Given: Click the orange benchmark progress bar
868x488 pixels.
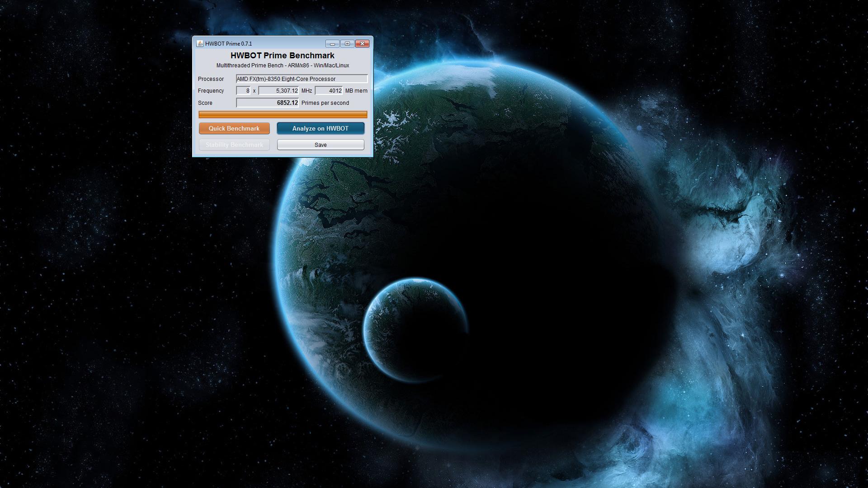Looking at the screenshot, I should [x=283, y=114].
